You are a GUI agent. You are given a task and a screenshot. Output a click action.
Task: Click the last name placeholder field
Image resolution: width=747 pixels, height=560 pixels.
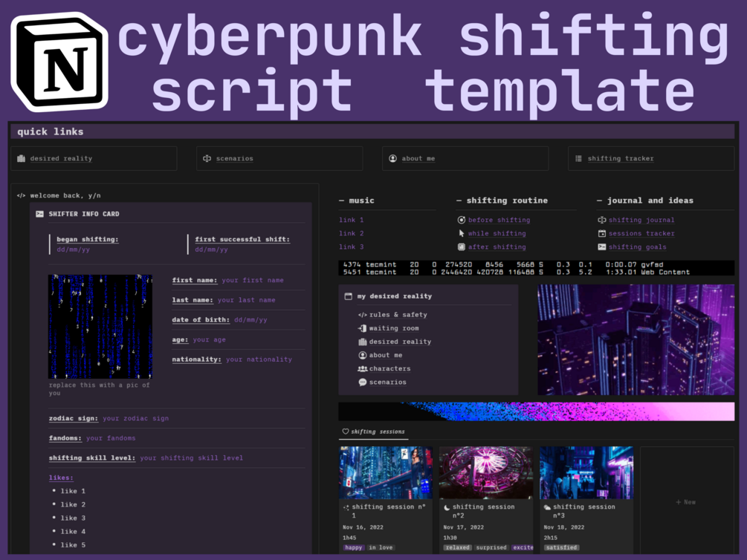click(246, 300)
